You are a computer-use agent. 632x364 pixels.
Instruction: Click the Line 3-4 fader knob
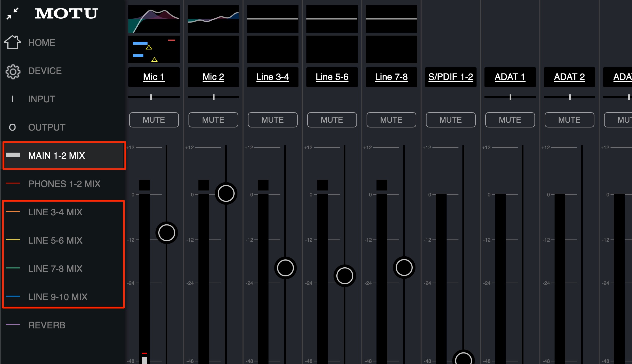tap(285, 268)
